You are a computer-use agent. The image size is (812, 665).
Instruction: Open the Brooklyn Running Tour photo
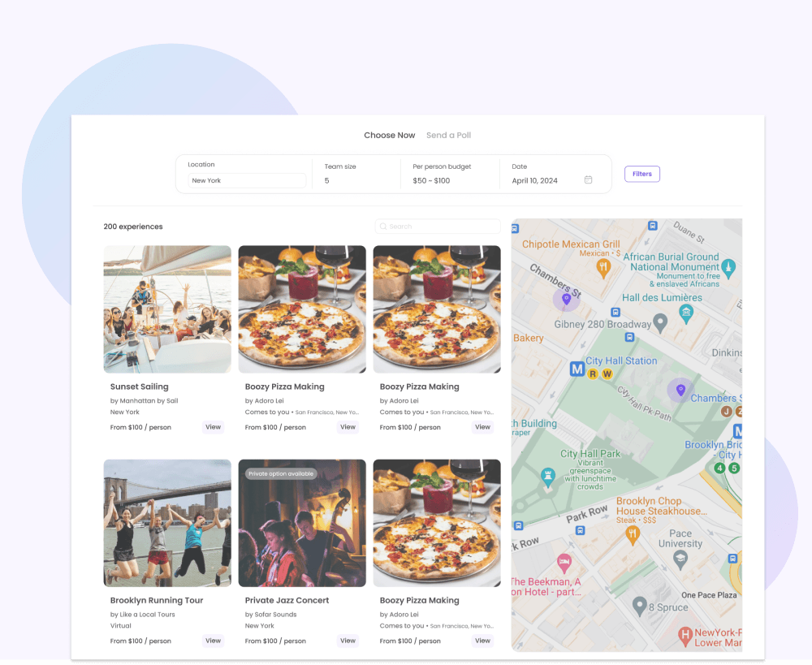coord(167,523)
